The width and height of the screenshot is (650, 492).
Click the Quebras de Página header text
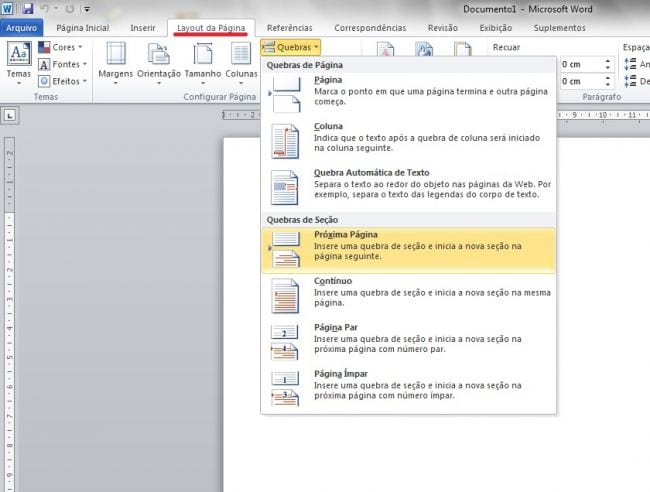click(x=305, y=65)
